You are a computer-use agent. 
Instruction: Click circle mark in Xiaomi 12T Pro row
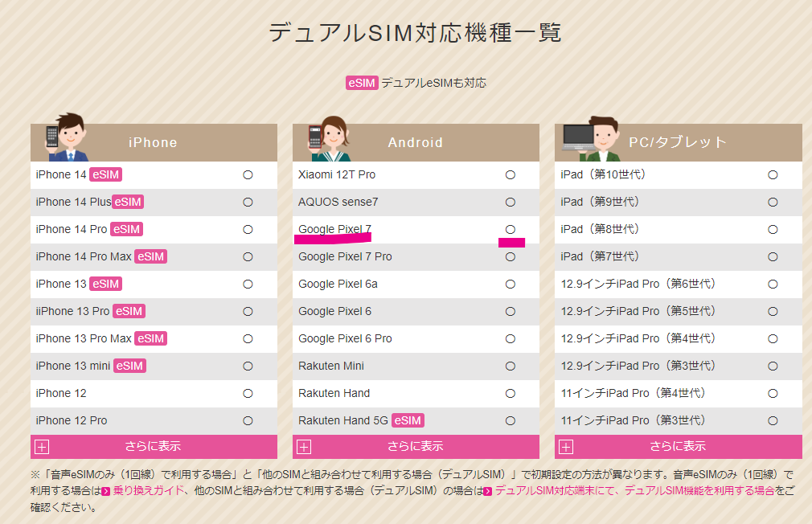pyautogui.click(x=511, y=175)
